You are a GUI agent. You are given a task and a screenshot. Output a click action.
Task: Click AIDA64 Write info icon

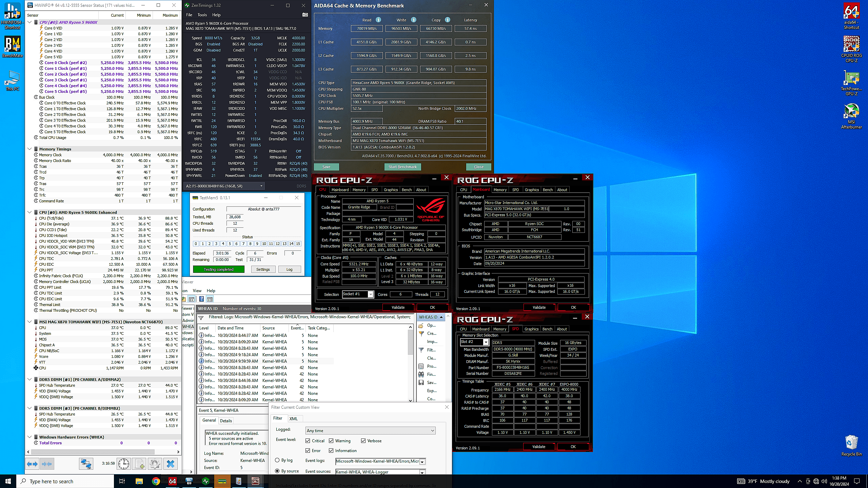tap(414, 20)
